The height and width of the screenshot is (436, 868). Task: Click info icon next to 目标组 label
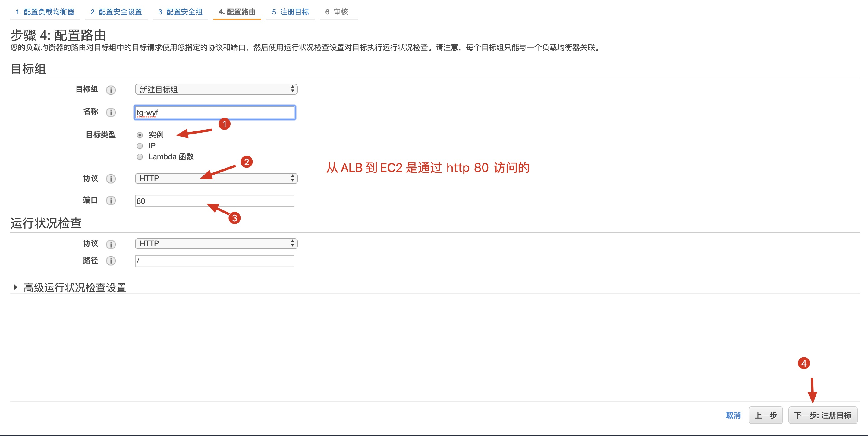(x=111, y=90)
